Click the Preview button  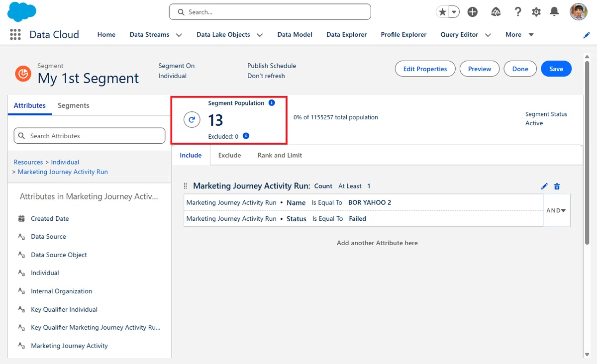point(480,69)
